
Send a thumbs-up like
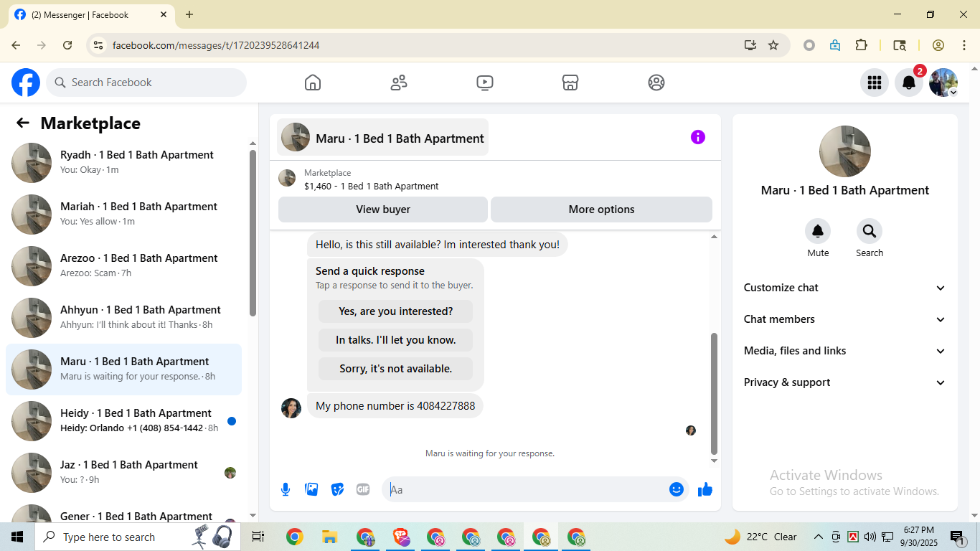pos(705,489)
